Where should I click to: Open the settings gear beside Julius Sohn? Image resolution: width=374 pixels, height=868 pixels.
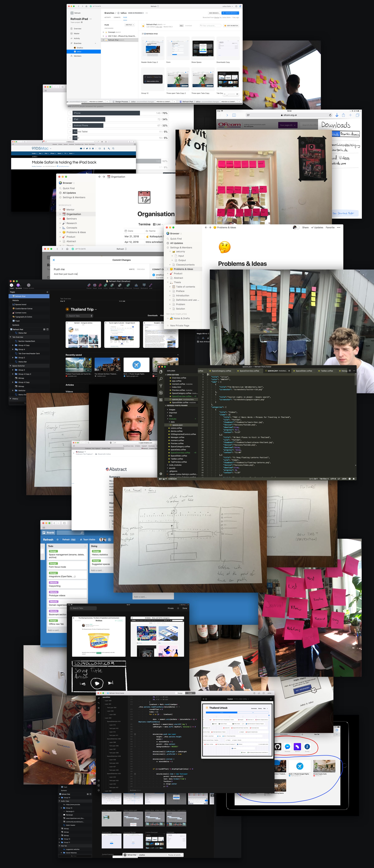point(236,6)
